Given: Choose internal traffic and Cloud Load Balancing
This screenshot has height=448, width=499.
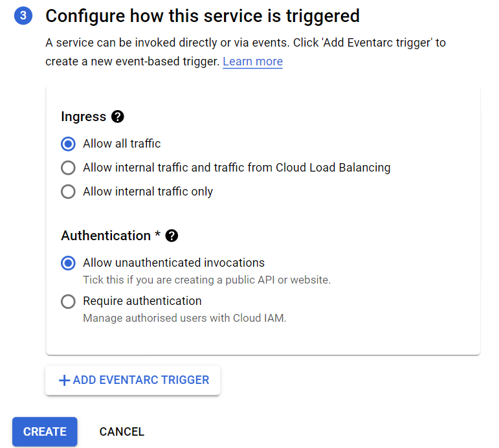Looking at the screenshot, I should [68, 168].
